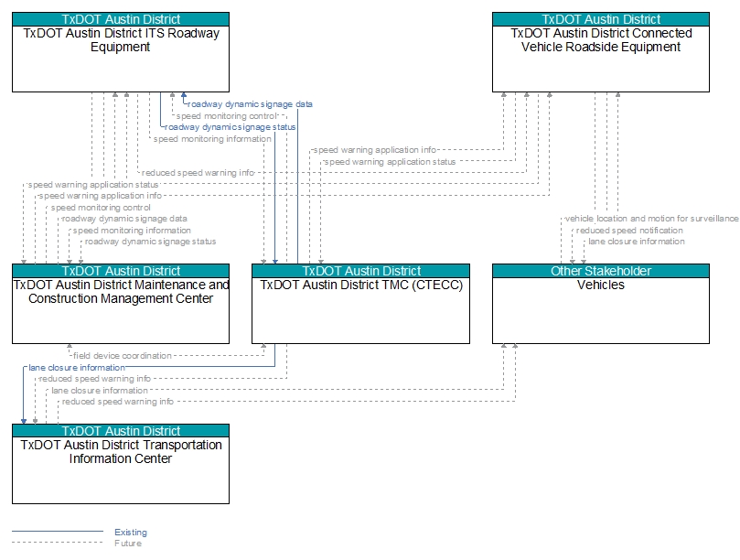Click TxDOT Austin District header of Connected Vehicle box

[601, 19]
